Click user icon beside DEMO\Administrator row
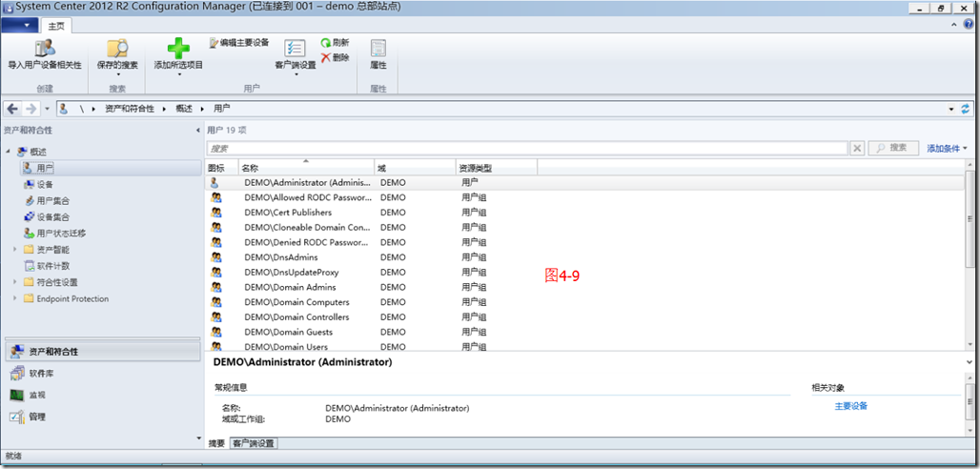Screen dimensions: 980x469 coord(214,183)
